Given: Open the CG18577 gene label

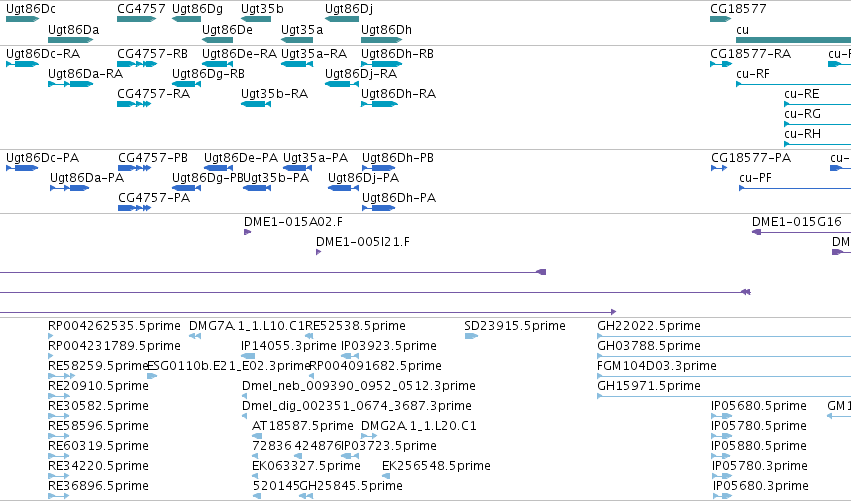Looking at the screenshot, I should click(738, 9).
